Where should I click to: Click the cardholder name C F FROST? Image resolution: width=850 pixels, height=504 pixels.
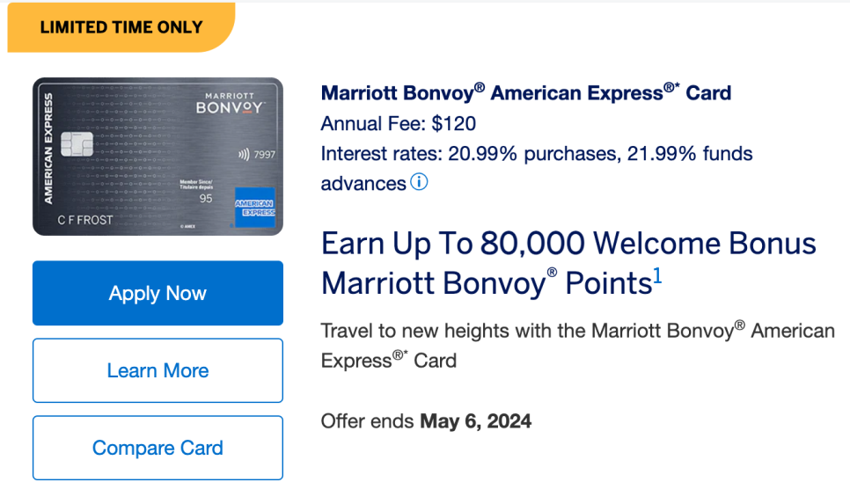[x=85, y=220]
